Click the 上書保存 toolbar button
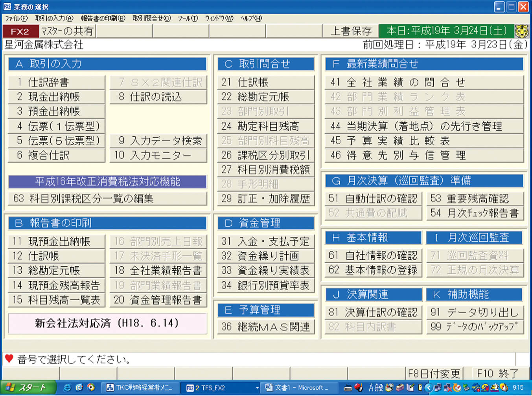The width and height of the screenshot is (532, 396). (350, 31)
